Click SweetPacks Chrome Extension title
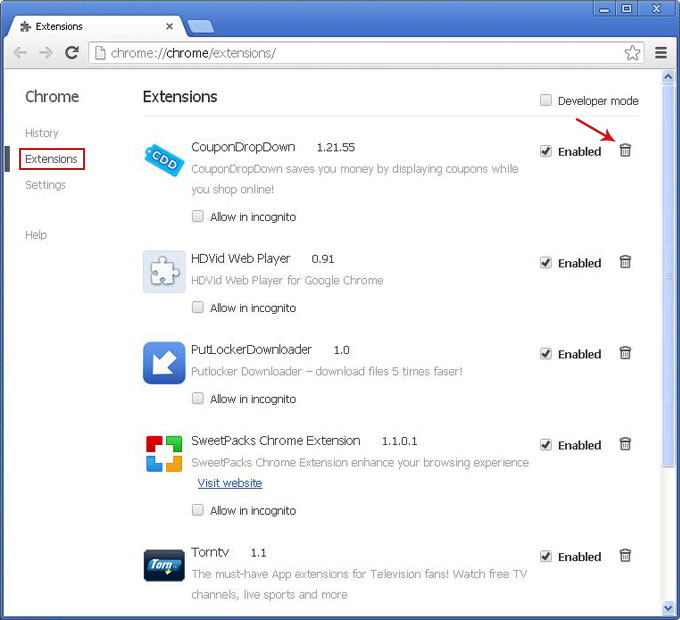The height and width of the screenshot is (620, 680). click(x=276, y=441)
